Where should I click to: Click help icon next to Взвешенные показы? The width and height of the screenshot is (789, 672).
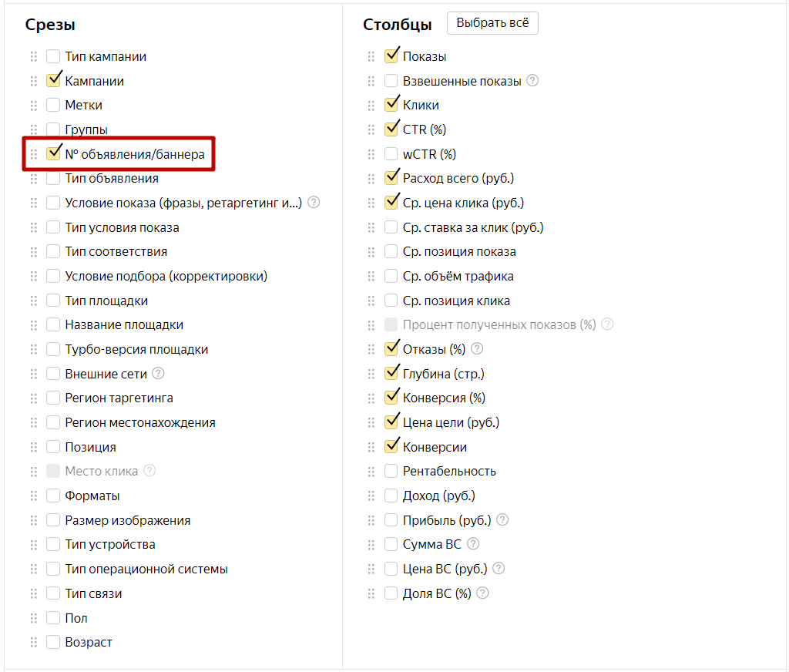tap(532, 81)
